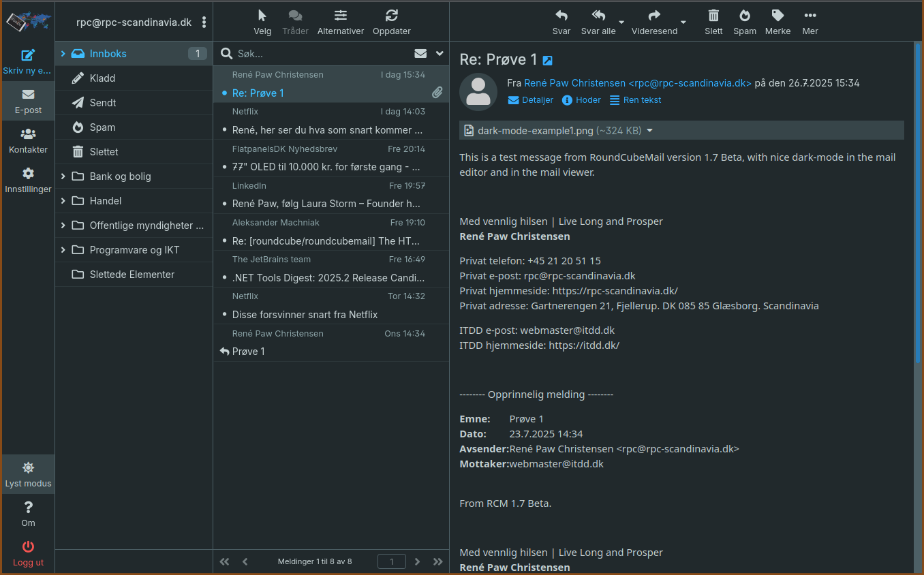Open the Mer menu in the toolbar

[x=810, y=21]
